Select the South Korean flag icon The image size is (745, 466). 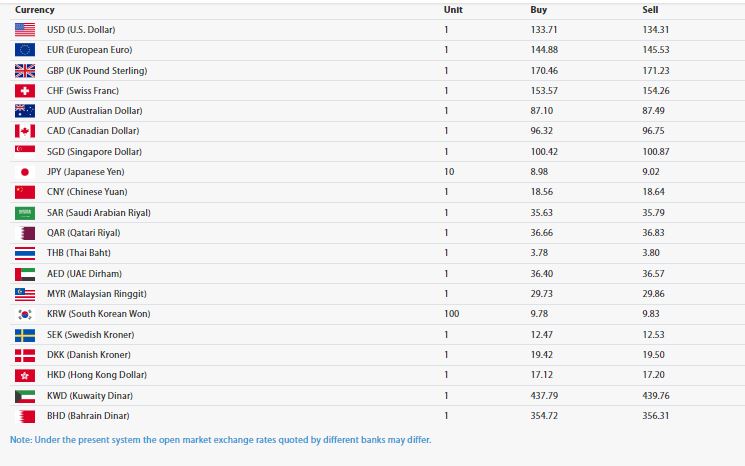click(25, 314)
